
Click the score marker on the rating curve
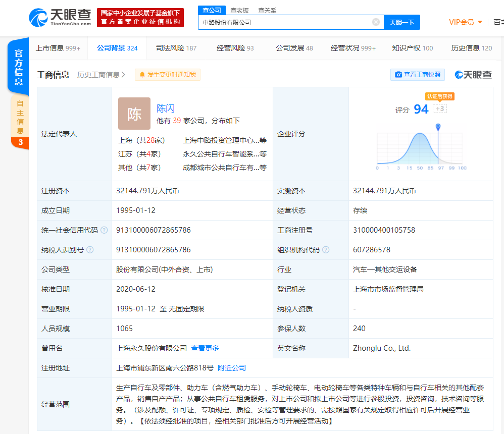pos(438,127)
